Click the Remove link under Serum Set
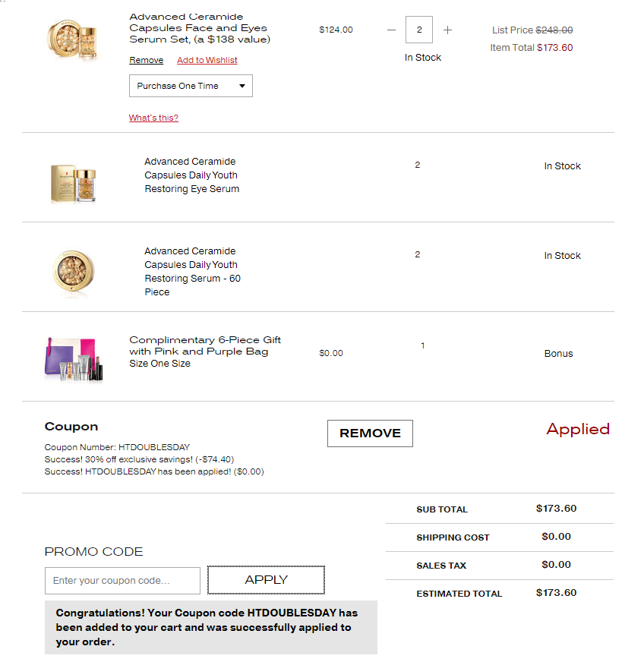Image resolution: width=644 pixels, height=662 pixels. 146,60
